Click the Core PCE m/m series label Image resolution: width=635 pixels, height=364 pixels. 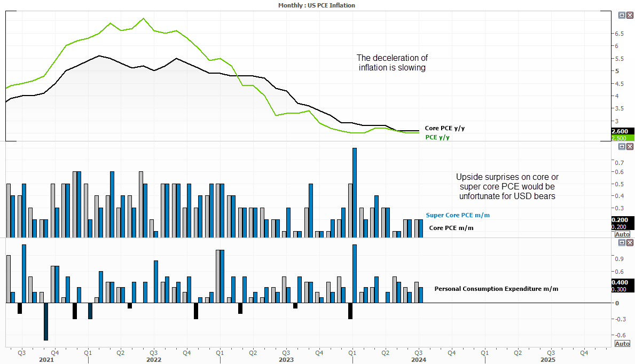451,228
